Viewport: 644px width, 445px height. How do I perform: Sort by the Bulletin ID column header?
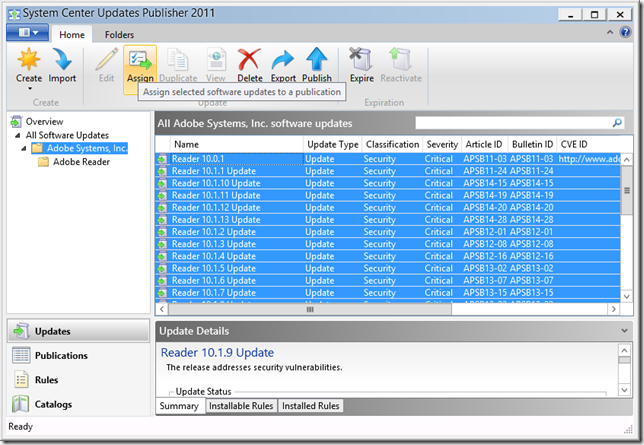[x=532, y=144]
